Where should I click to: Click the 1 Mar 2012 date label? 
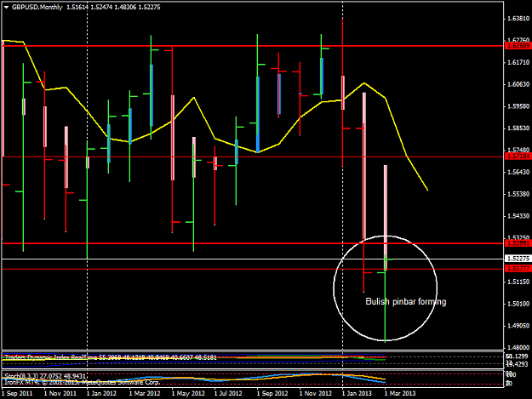point(145,394)
